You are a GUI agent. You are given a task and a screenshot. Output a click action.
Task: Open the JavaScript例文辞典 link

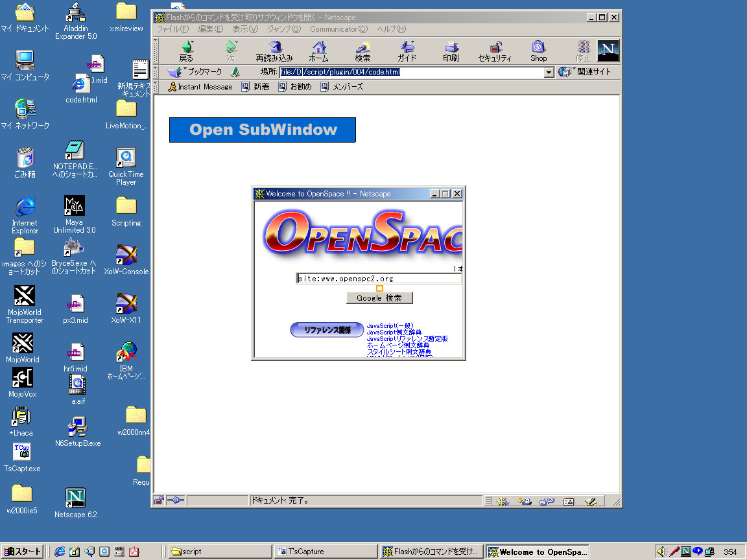click(x=394, y=332)
